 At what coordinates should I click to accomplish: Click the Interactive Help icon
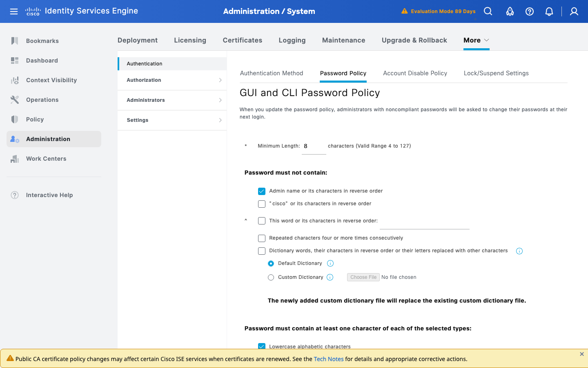point(15,195)
